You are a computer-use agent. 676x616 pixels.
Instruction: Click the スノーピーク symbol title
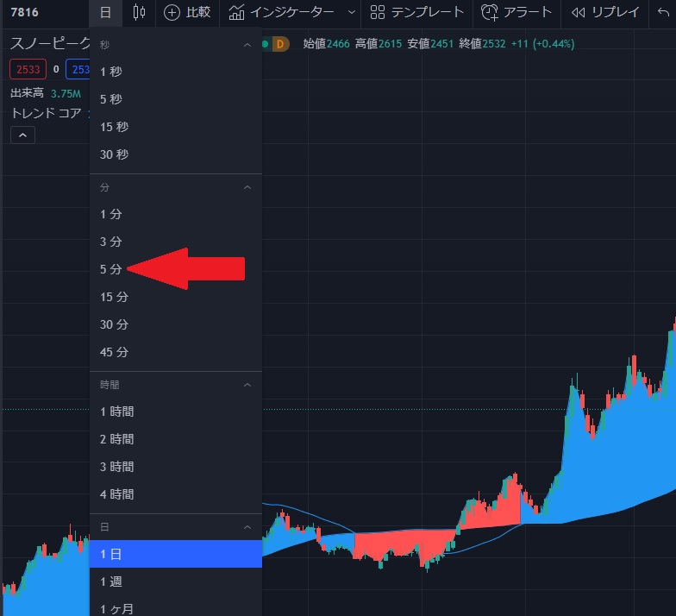point(50,43)
